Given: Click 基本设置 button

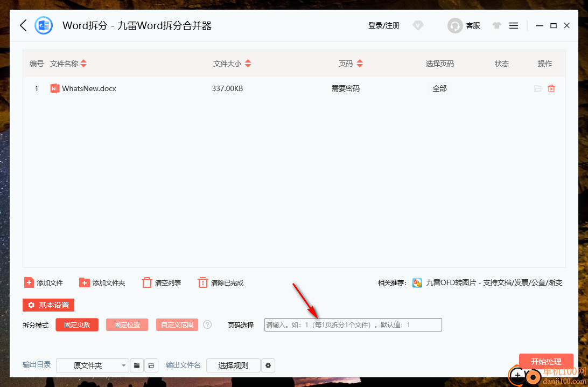Looking at the screenshot, I should [x=48, y=305].
